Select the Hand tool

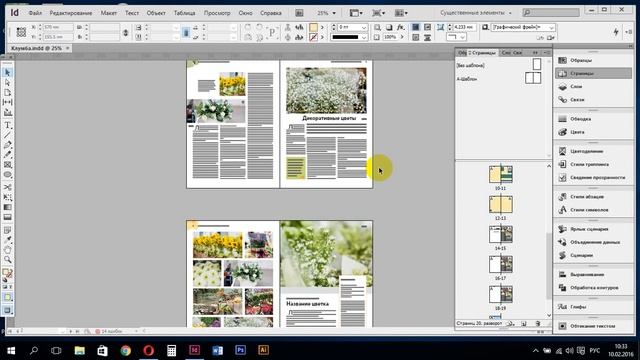point(7,249)
